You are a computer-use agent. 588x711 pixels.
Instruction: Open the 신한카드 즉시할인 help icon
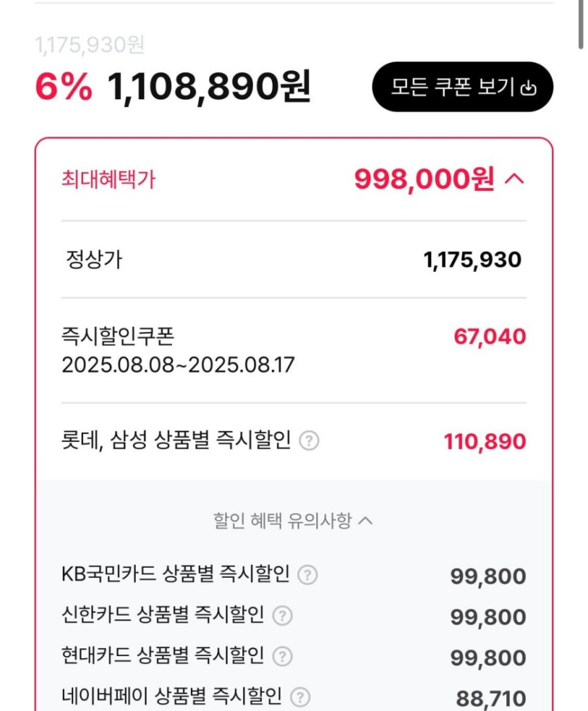point(282,616)
